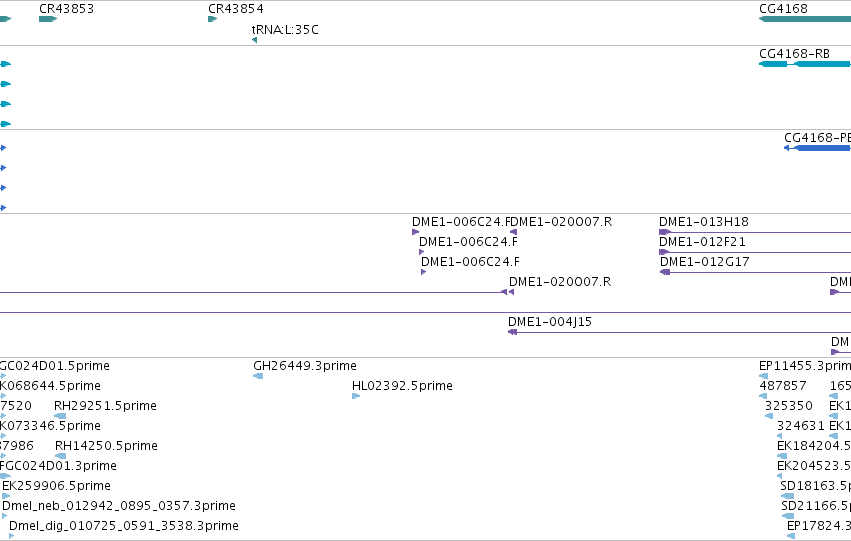Click the CG4168-P protein glyph

point(817,148)
